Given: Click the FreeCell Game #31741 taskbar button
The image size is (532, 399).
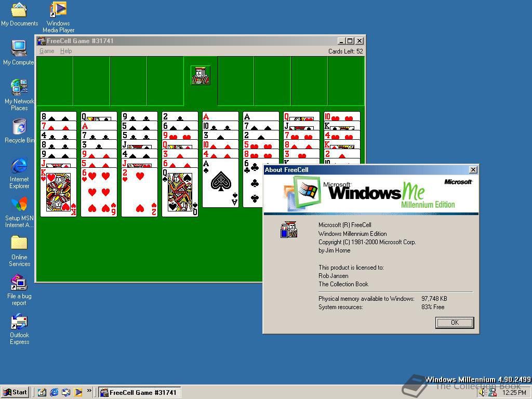Looking at the screenshot, I should (x=139, y=393).
